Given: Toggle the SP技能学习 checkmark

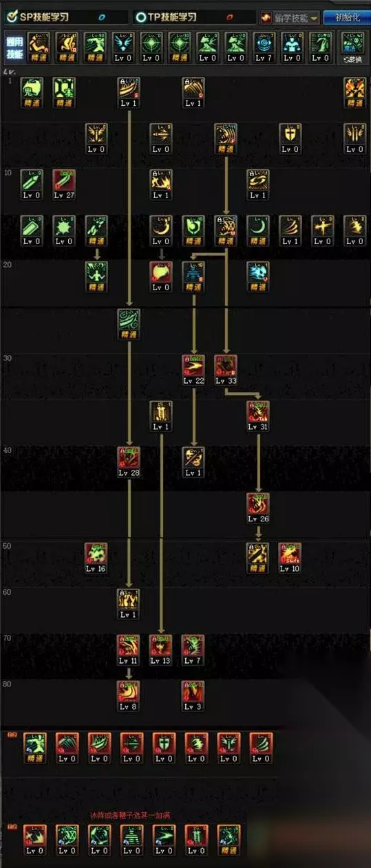Looking at the screenshot, I should coord(12,17).
